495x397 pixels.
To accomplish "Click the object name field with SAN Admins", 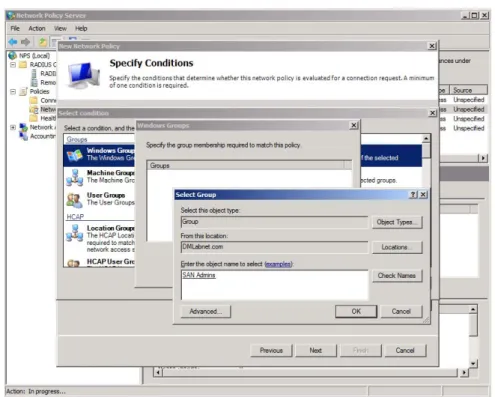I will (275, 285).
